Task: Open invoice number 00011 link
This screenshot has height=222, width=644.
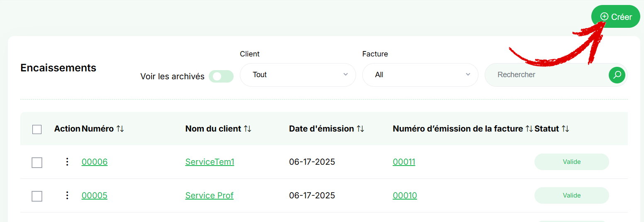Action: point(404,162)
